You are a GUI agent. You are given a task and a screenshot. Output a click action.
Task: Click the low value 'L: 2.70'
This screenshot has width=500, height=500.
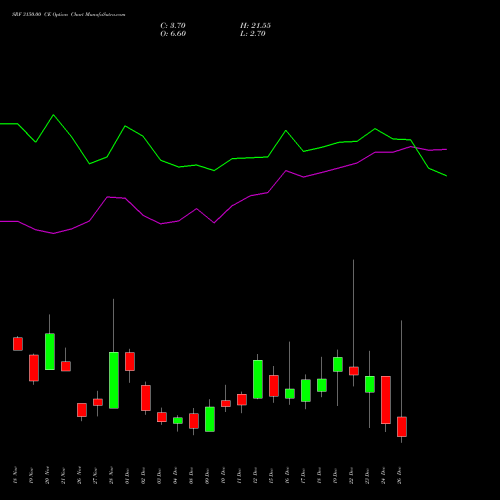[253, 34]
